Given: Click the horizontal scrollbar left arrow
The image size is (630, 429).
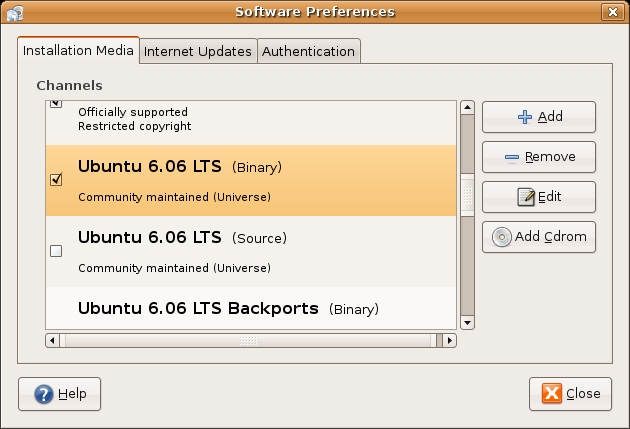Looking at the screenshot, I should click(x=52, y=341).
